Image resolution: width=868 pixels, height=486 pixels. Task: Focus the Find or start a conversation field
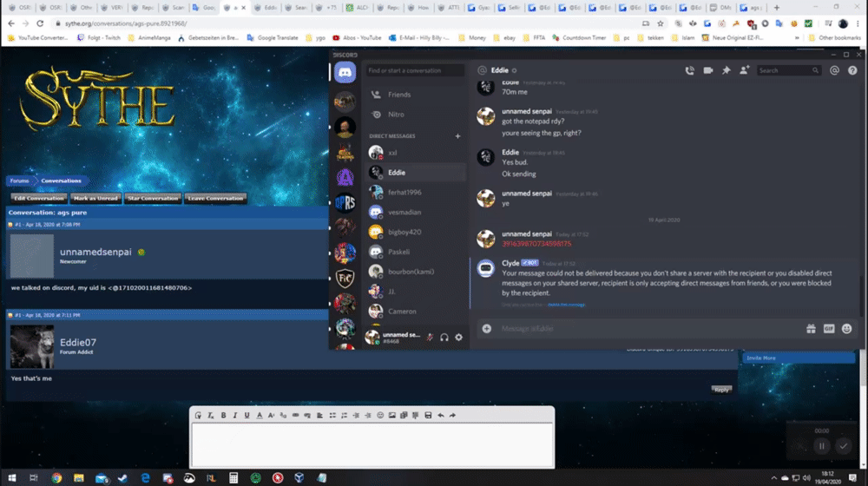tap(415, 71)
